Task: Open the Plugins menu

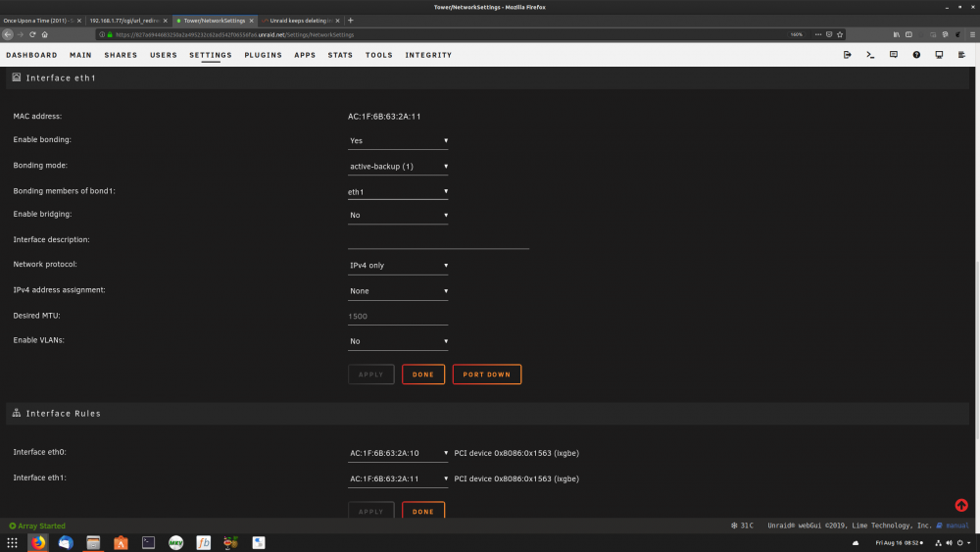Action: (x=263, y=55)
